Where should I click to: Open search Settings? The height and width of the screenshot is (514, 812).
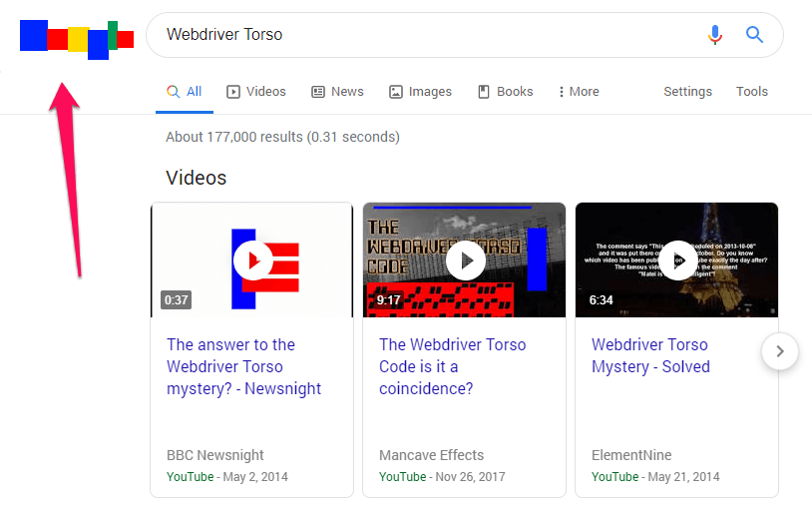[687, 92]
